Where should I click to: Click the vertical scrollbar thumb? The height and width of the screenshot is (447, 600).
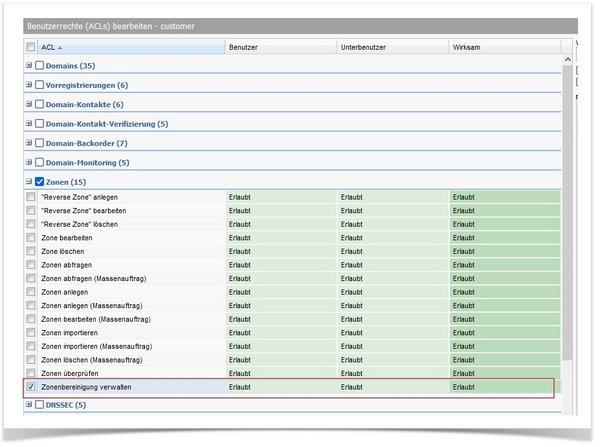coord(567,212)
